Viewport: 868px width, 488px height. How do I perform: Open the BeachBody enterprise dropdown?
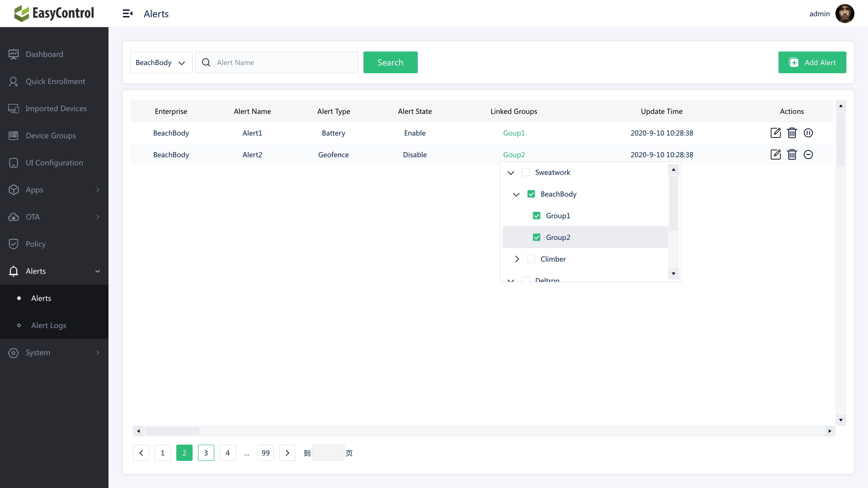click(x=161, y=62)
